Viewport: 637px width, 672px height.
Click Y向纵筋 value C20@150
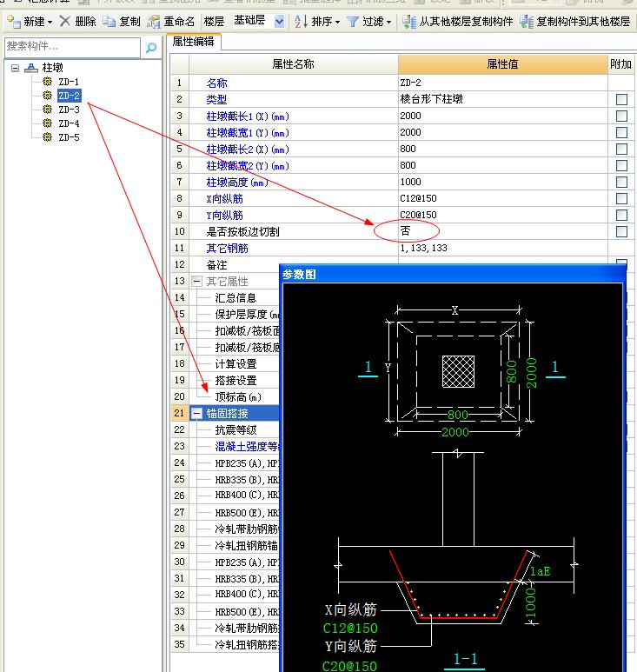(x=502, y=215)
